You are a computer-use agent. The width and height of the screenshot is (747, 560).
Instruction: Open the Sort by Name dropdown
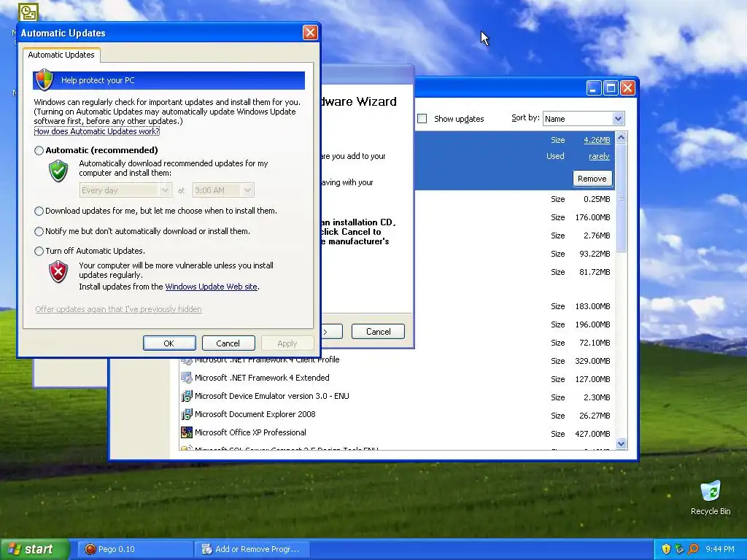(x=584, y=119)
